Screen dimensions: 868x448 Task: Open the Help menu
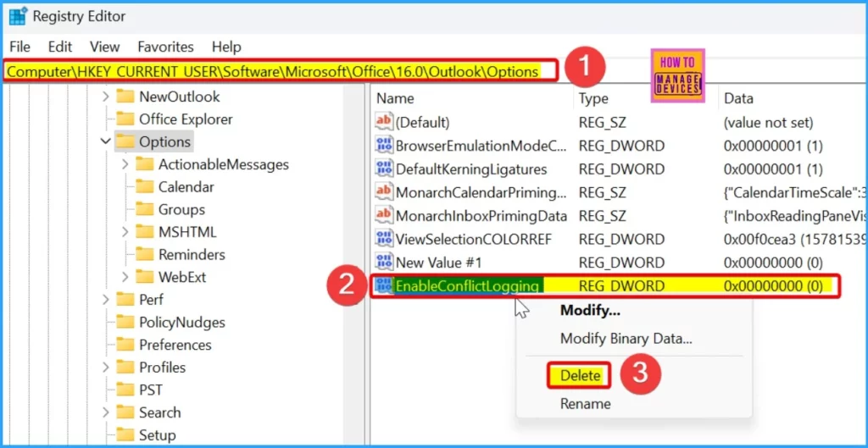(226, 47)
